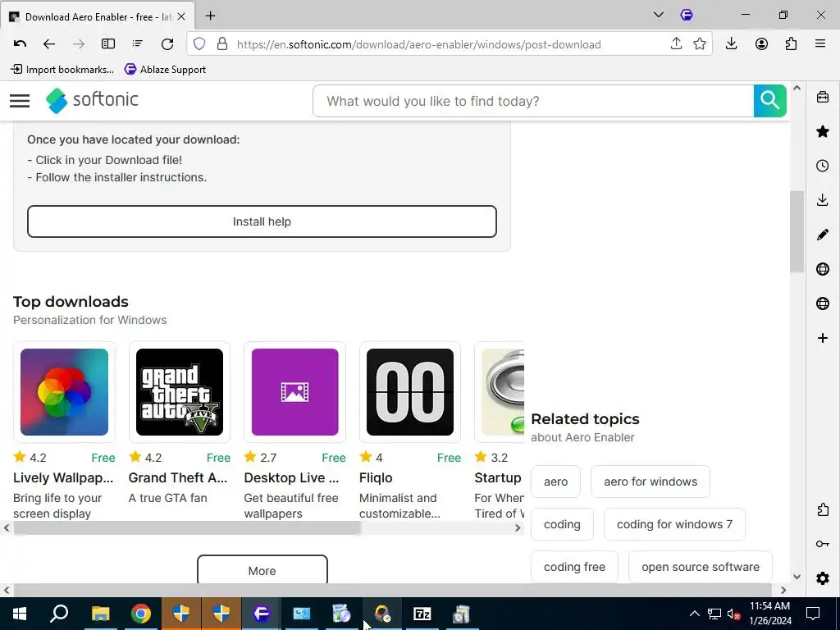
Task: Open Windows taskbar search
Action: click(59, 614)
